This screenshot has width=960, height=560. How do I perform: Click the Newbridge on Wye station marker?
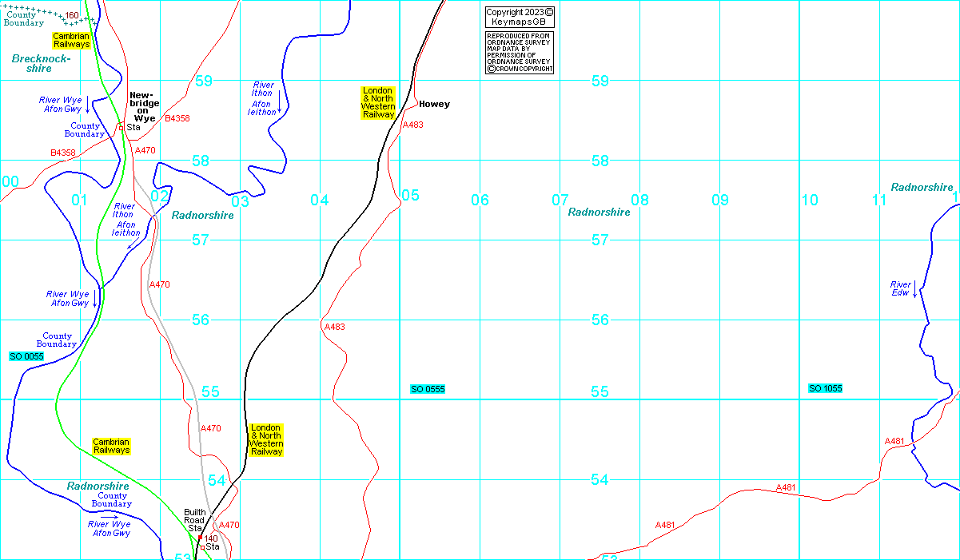pyautogui.click(x=121, y=127)
